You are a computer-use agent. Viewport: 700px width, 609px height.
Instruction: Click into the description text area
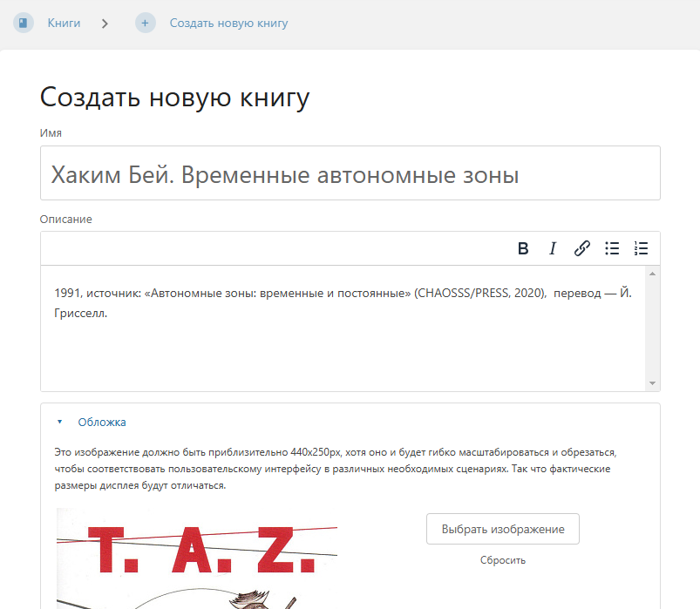(343, 328)
